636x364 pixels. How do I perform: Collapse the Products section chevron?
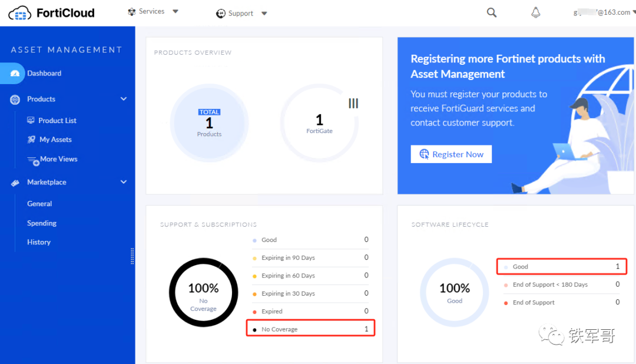click(x=124, y=99)
